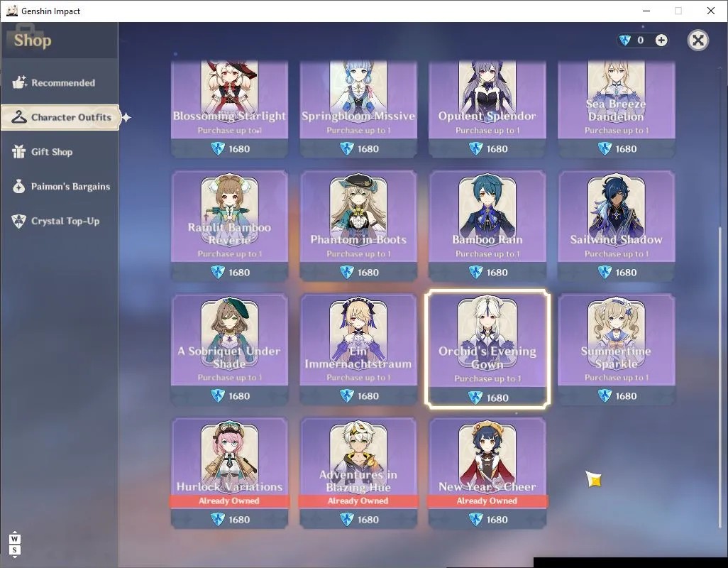Click the Shop header title
728x568 pixels.
[33, 40]
